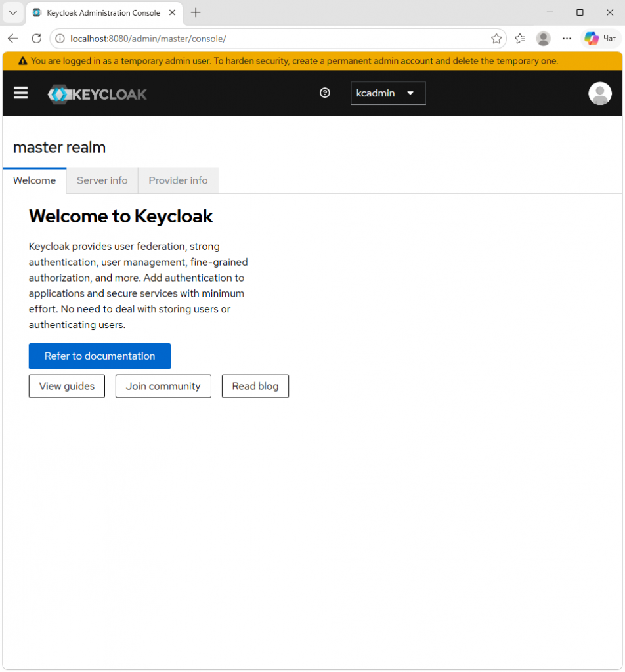Open the Read blog button
The height and width of the screenshot is (672, 625).
[x=255, y=386]
